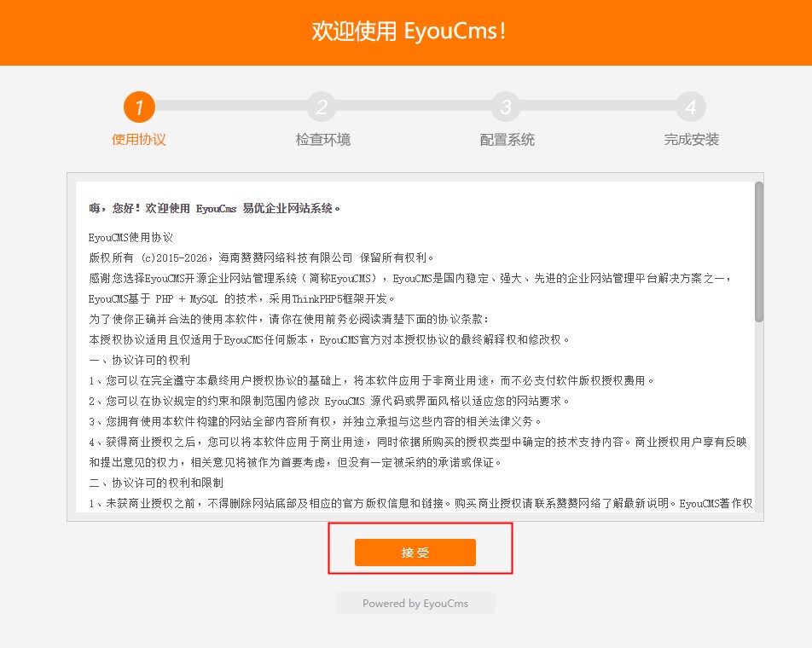Image resolution: width=812 pixels, height=648 pixels.
Task: Select step 2 circle in installer progress
Action: (322, 107)
